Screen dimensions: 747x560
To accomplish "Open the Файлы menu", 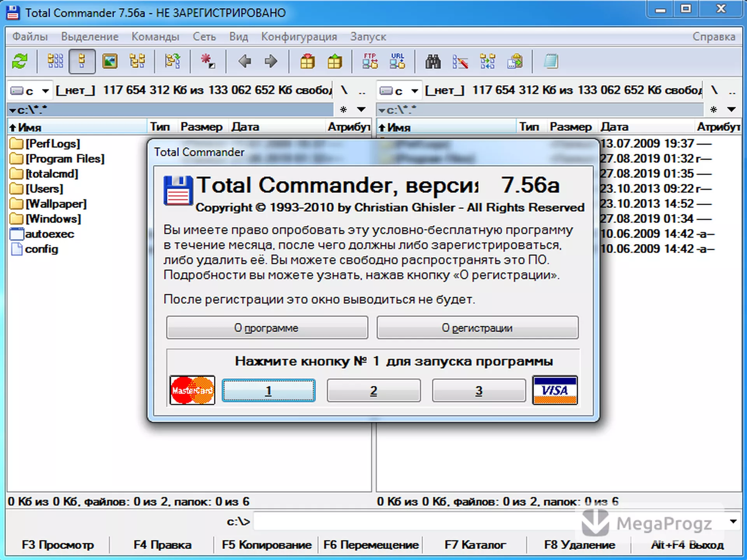I will tap(30, 37).
